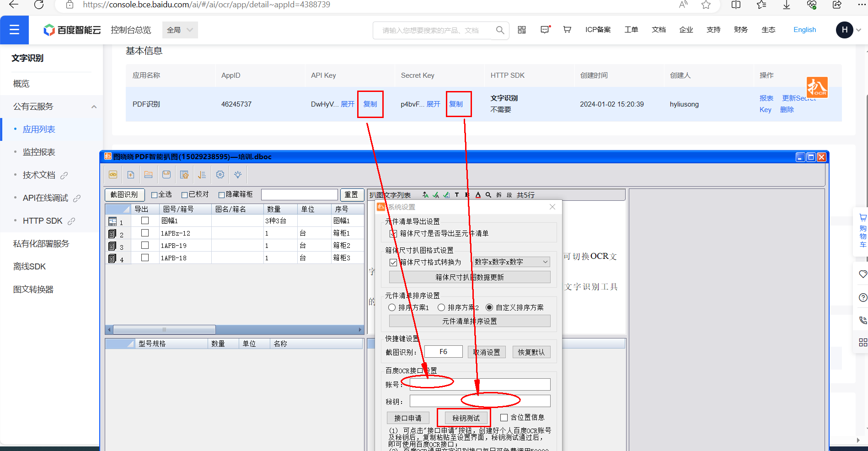Screen dimensions: 868x451
Task: Open the message notifications icon
Action: [545, 30]
